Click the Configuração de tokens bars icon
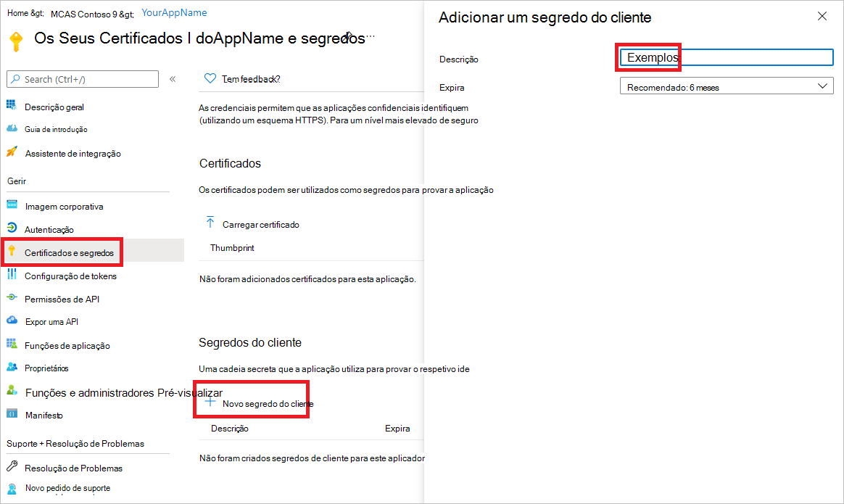The image size is (844, 504). (12, 276)
